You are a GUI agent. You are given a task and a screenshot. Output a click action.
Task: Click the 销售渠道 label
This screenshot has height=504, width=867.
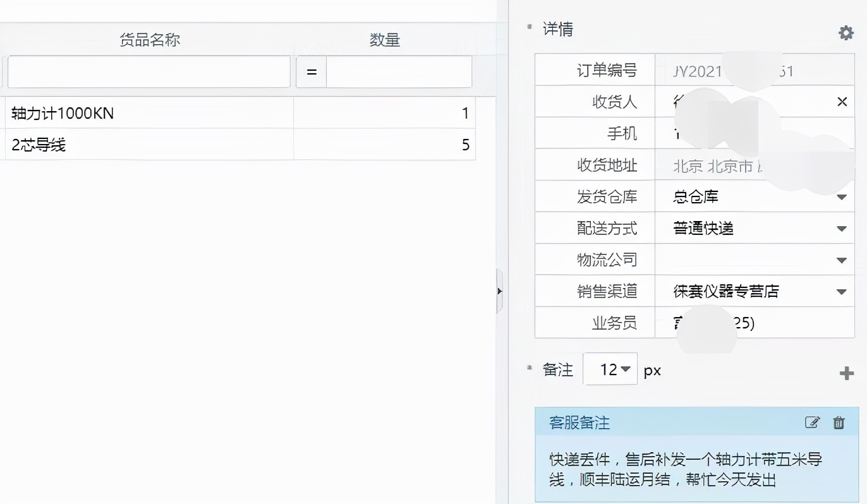[x=607, y=291]
